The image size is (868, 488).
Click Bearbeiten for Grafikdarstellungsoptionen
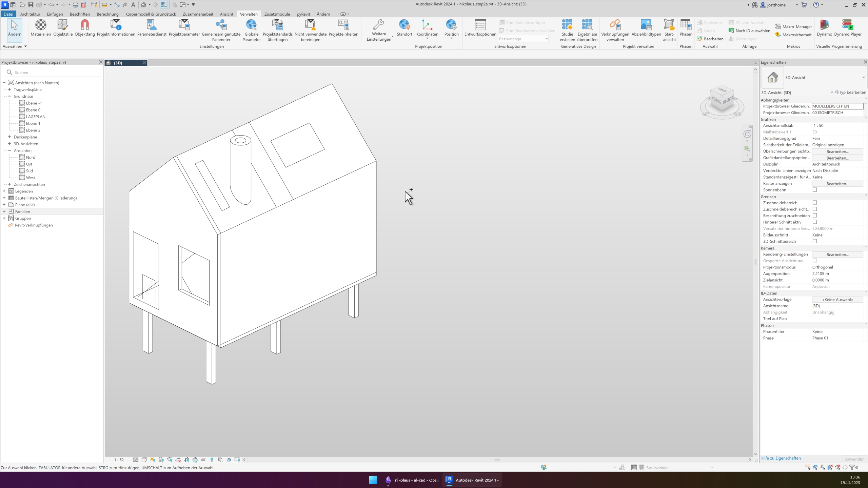[x=837, y=158]
